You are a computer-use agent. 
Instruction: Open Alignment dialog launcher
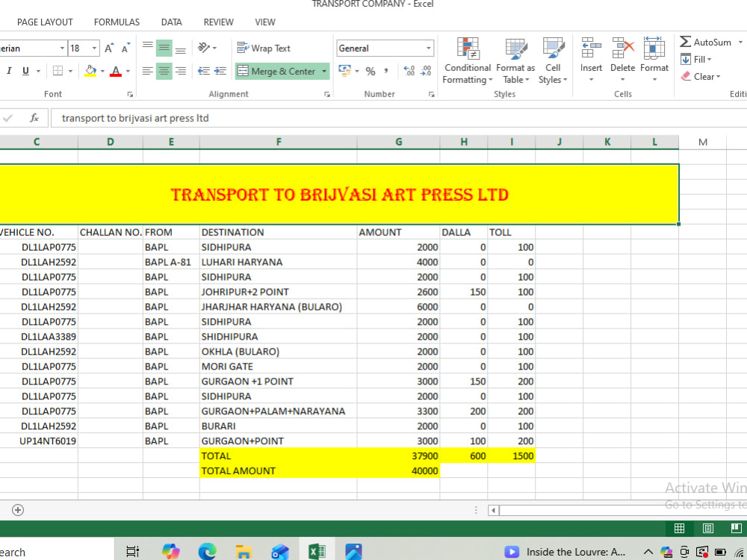coord(327,94)
